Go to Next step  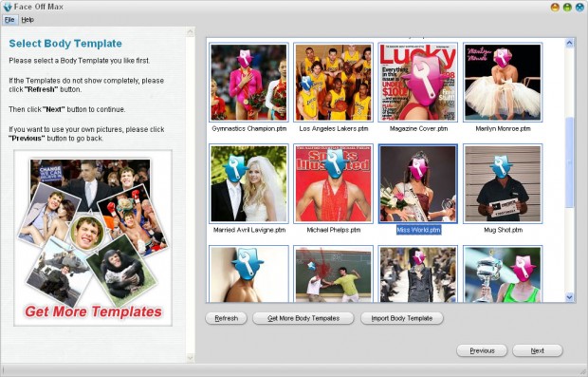(x=538, y=350)
